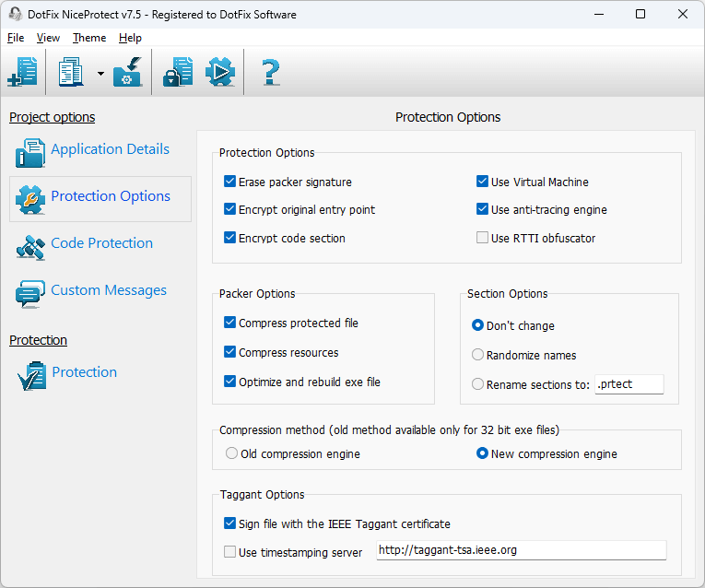Viewport: 705px width, 588px height.
Task: Click the Custom Messages chat icon
Action: click(30, 294)
